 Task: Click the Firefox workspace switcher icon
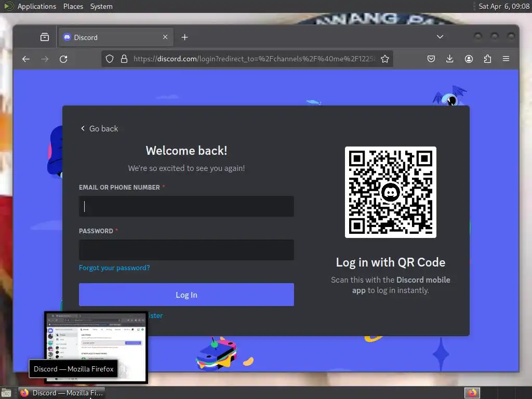pyautogui.click(x=472, y=393)
